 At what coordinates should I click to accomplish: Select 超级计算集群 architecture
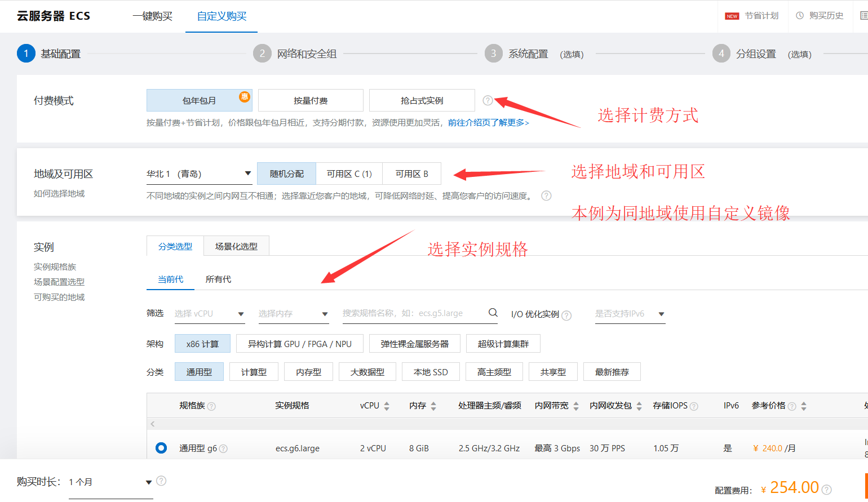click(503, 344)
